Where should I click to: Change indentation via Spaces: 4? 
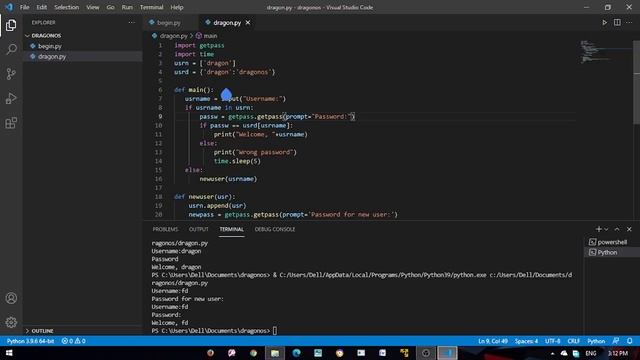[x=526, y=341]
